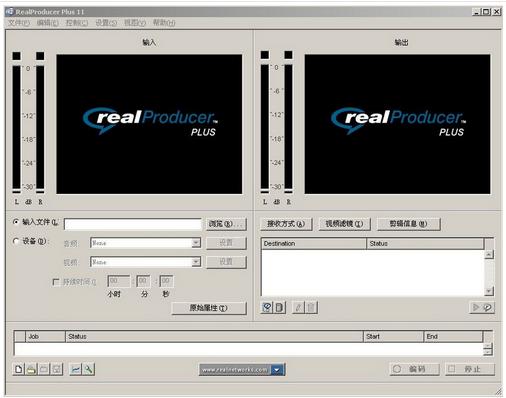This screenshot has width=506, height=398.
Task: Click the End column header
Action: 453,337
